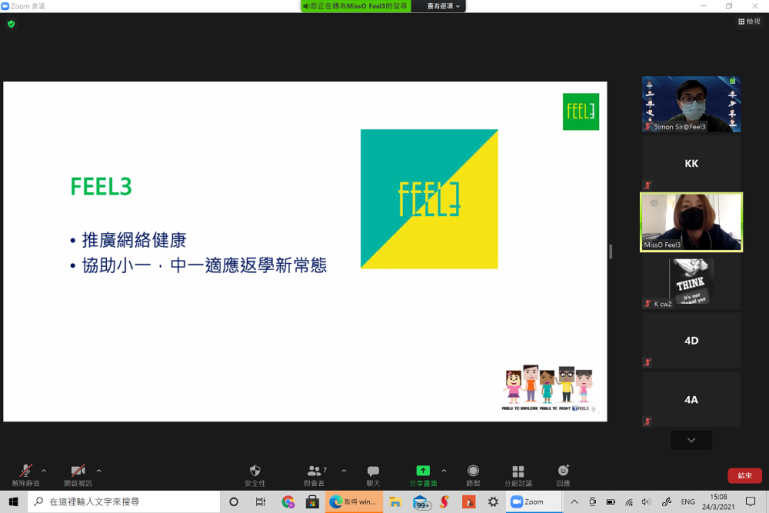769x513 pixels.
Task: Show hidden system tray icons
Action: click(574, 502)
